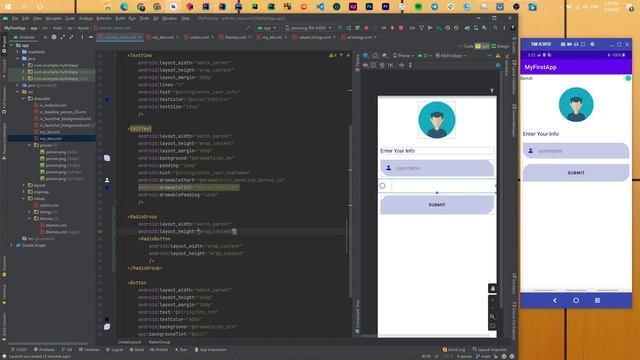
Task: Open the API version dropdown in design toolbar
Action: (x=424, y=56)
